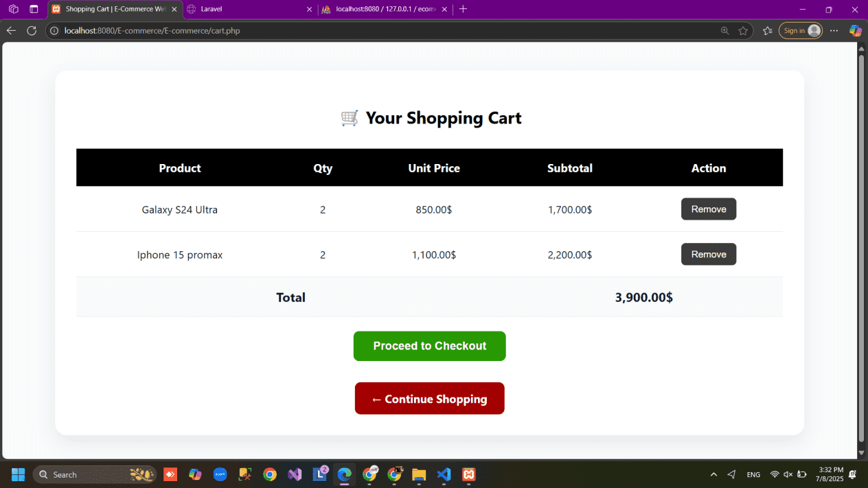868x488 pixels.
Task: Click the Galaxy S24 Ultra product name
Action: point(180,210)
